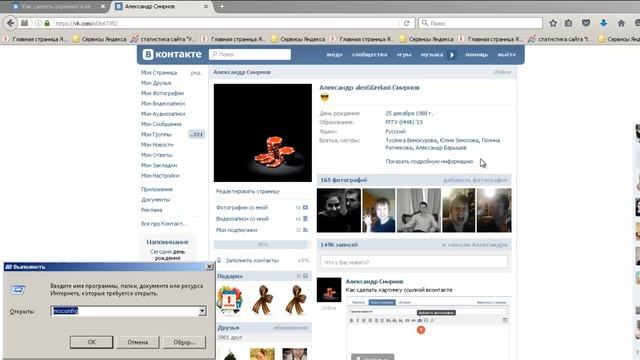Screen dimensions: 640x360
Task: Click the ред. link beside Моя Страница
Action: pos(196,73)
